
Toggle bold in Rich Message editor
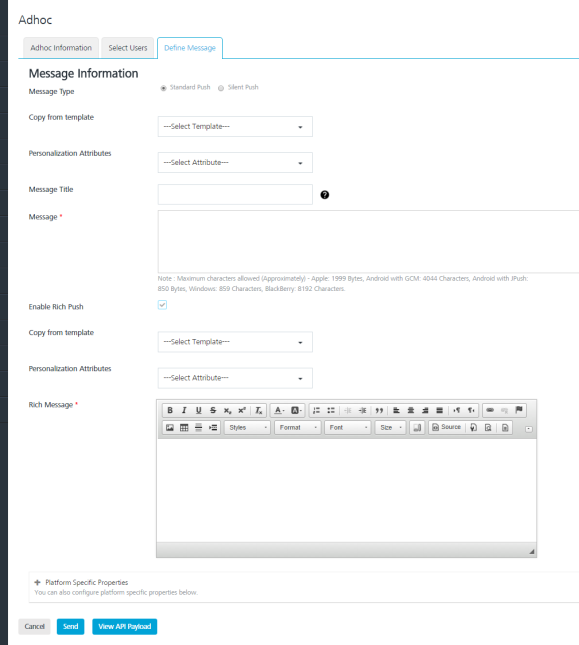(170, 410)
